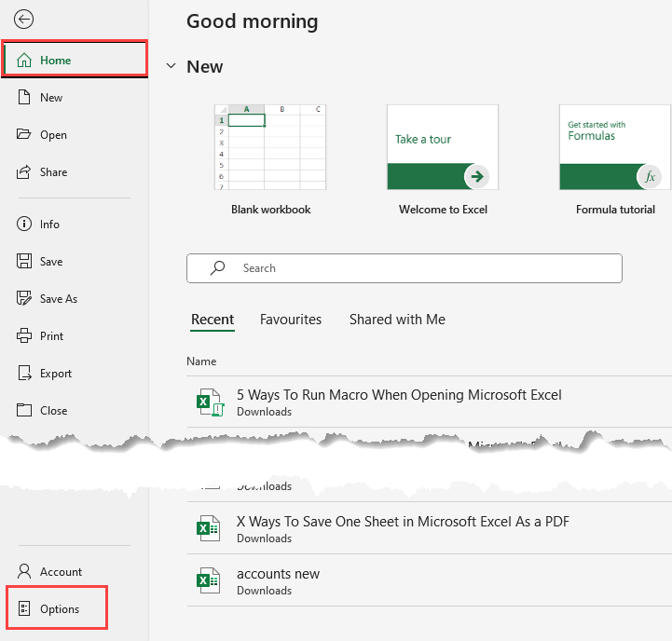672x641 pixels.
Task: Open file X Ways To Save One Sheet in Microsoft Excel As a PDF
Action: tap(403, 522)
